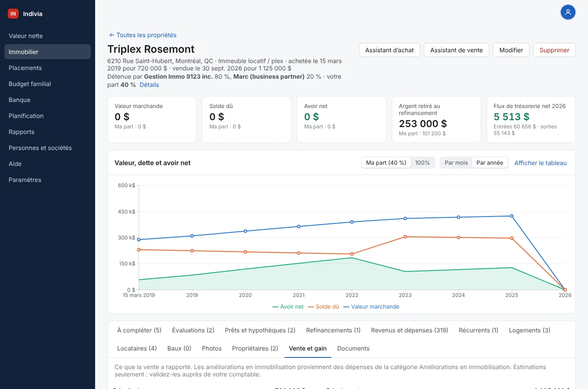Open the Baux (0) tab
Screen dimensions: 588x389
[x=179, y=348]
